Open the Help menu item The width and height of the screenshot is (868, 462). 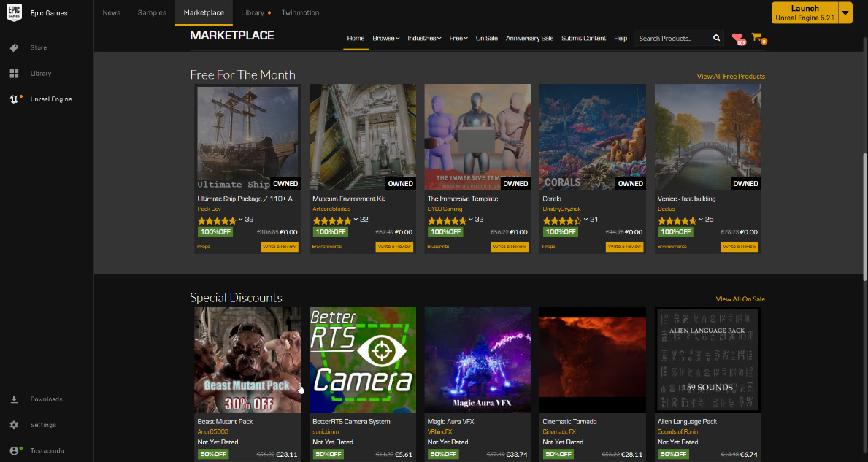click(621, 38)
